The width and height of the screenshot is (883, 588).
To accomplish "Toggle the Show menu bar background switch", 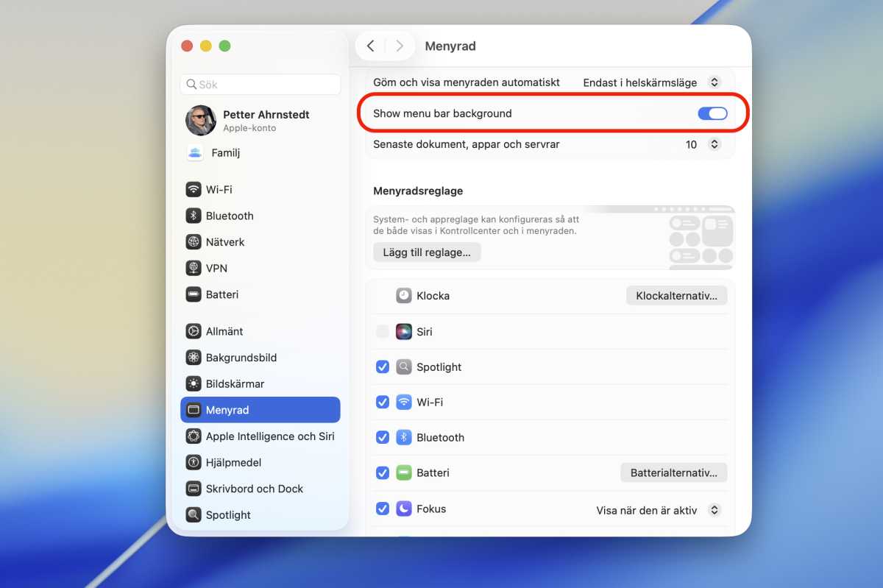I will (712, 113).
